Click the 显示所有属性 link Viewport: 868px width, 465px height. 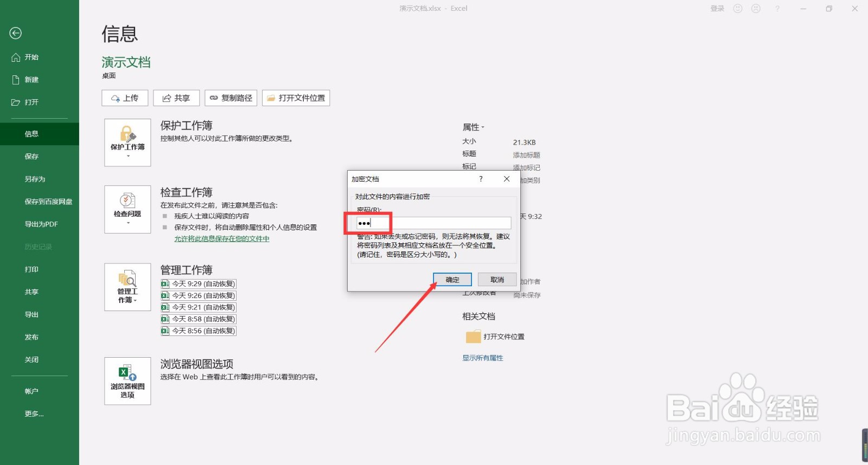[483, 358]
